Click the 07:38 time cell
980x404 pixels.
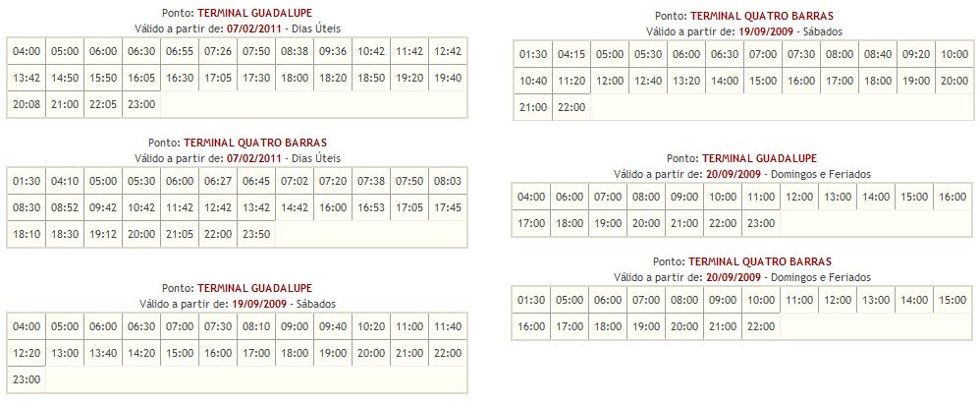click(x=371, y=182)
